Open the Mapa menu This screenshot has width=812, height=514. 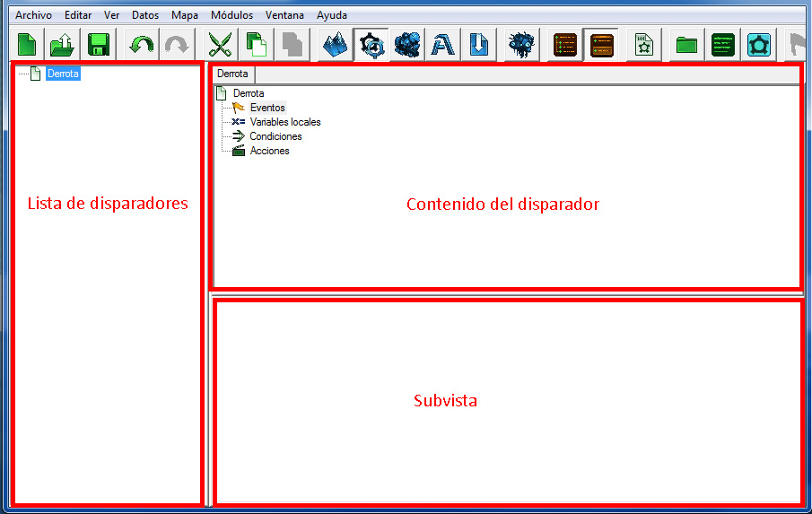(x=184, y=15)
